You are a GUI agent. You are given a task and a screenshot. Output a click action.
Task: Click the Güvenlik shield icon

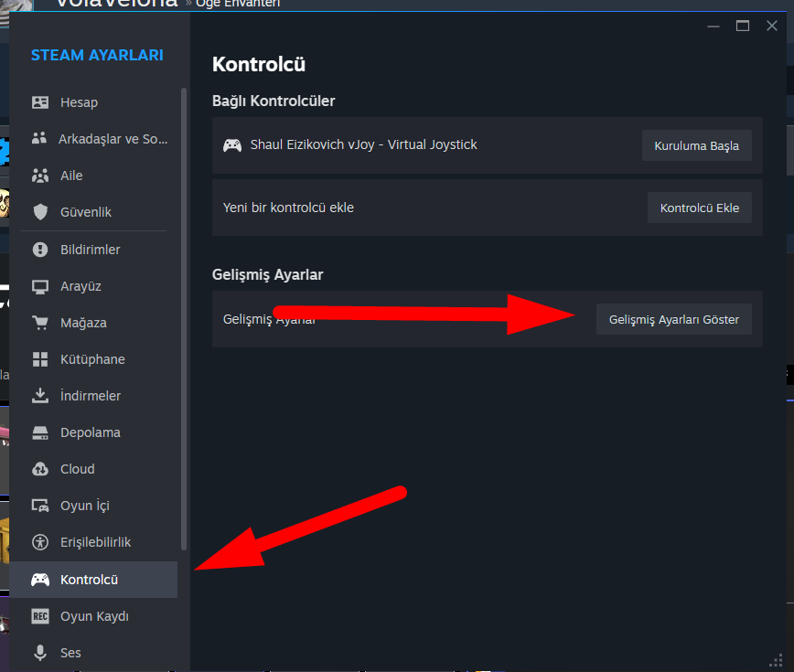click(40, 212)
